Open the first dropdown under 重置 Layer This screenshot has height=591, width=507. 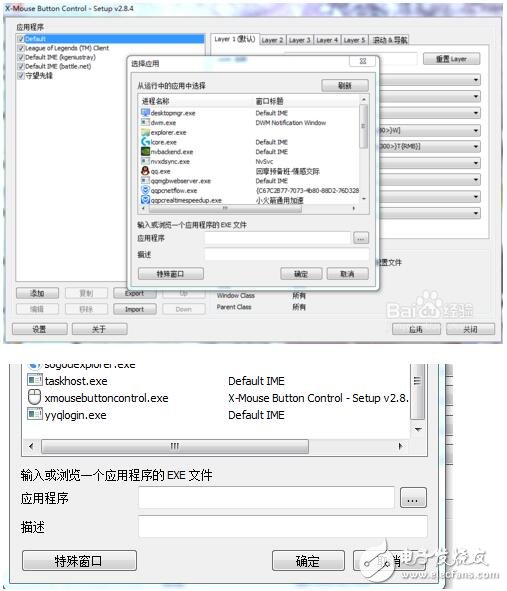[x=476, y=80]
